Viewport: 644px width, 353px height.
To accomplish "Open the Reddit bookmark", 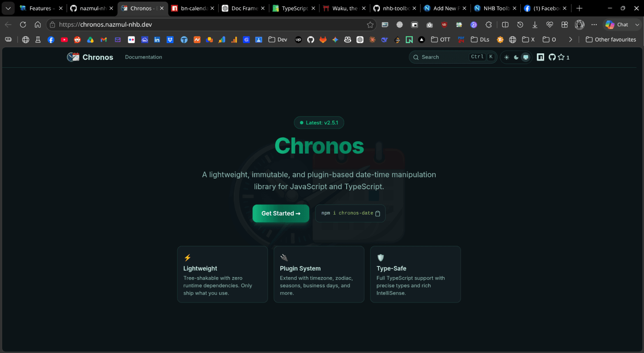I will (x=77, y=40).
